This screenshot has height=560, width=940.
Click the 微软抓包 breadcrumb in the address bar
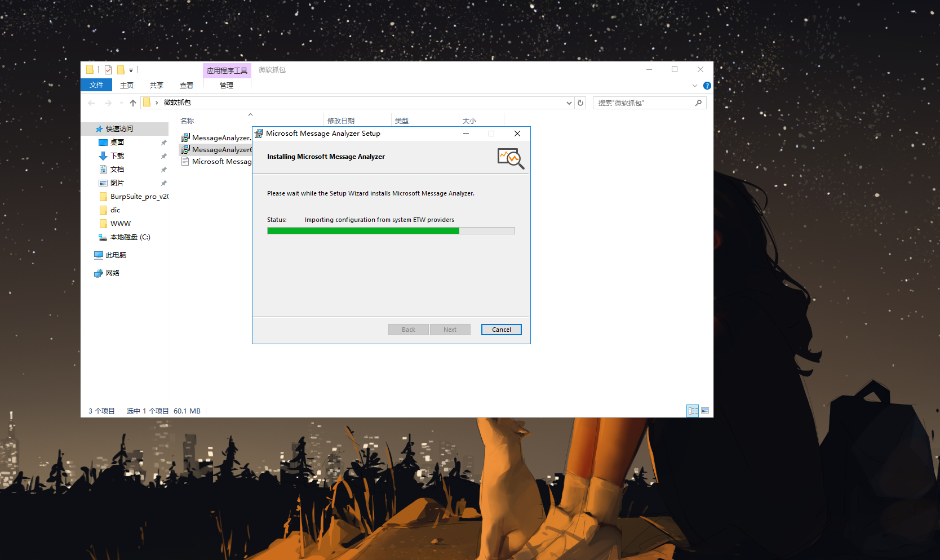tap(178, 103)
